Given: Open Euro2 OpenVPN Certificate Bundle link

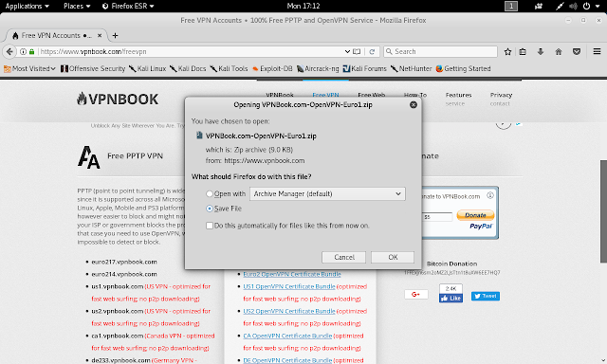Looking at the screenshot, I should (292, 274).
